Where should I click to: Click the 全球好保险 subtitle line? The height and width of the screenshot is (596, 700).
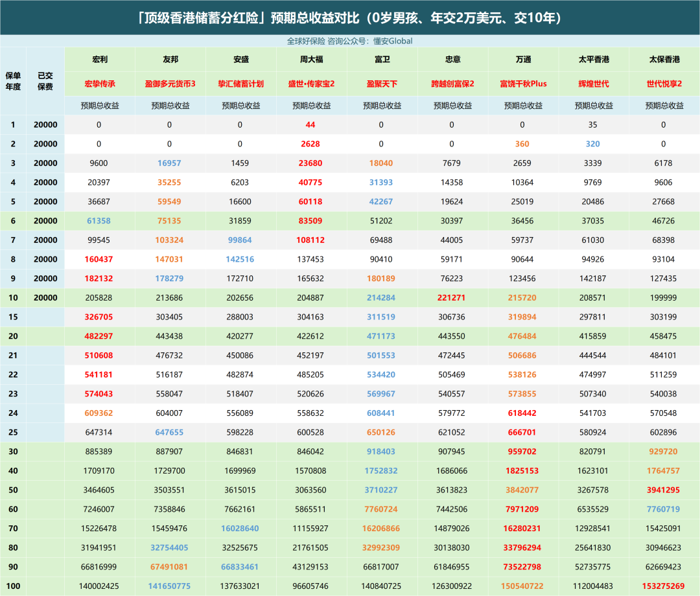[x=350, y=41]
